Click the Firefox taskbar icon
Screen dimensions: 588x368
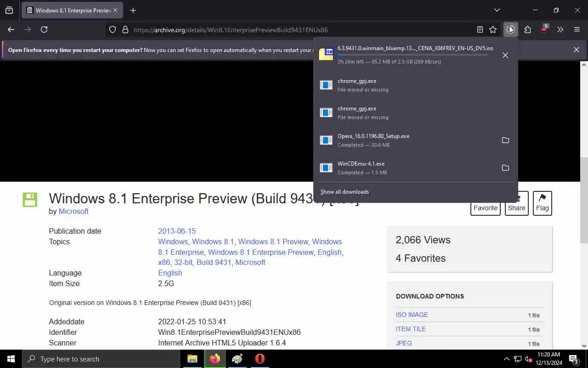pos(215,359)
